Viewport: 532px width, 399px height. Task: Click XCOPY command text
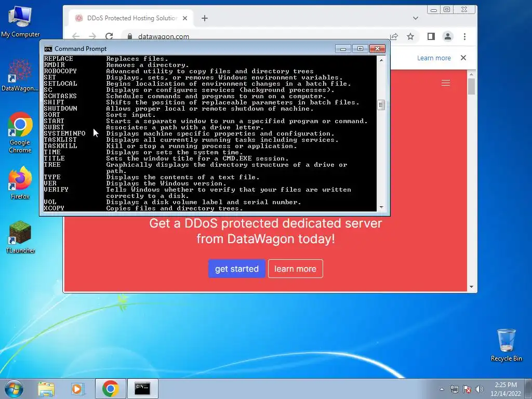54,208
